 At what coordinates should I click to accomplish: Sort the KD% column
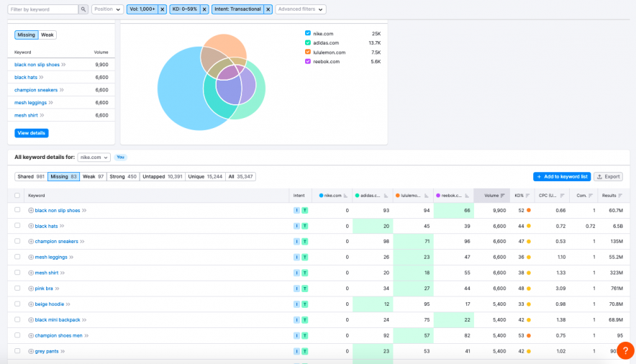(527, 196)
